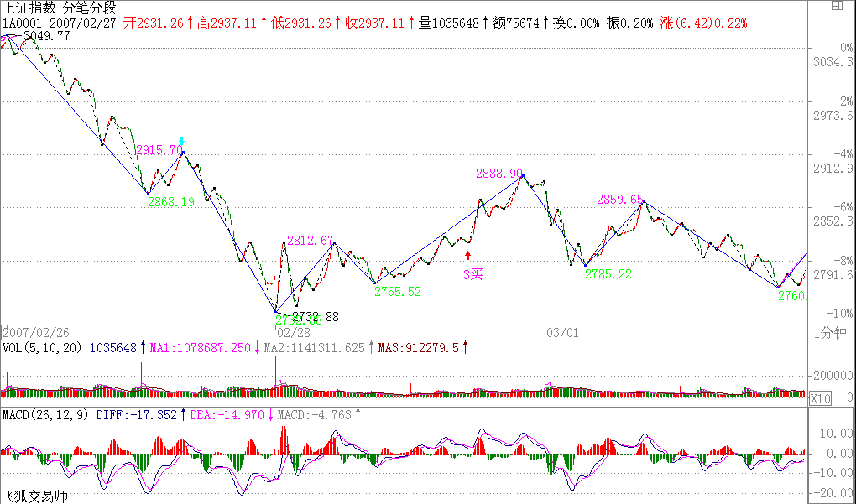Select the 03/01 date label on time axis
Image resolution: width=856 pixels, height=504 pixels.
(561, 331)
